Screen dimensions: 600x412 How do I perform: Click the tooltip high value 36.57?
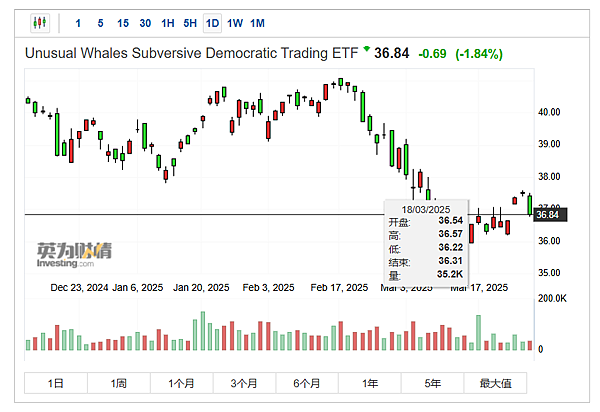point(451,234)
